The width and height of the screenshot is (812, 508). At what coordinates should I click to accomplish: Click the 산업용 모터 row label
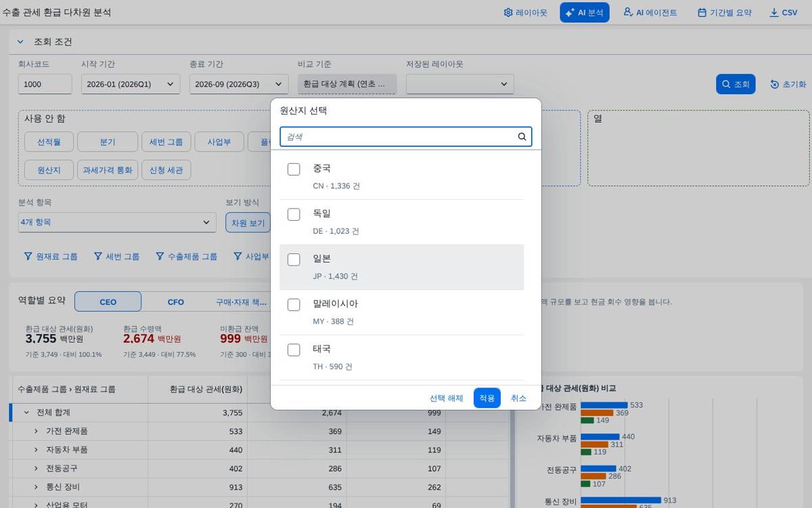[x=66, y=505]
